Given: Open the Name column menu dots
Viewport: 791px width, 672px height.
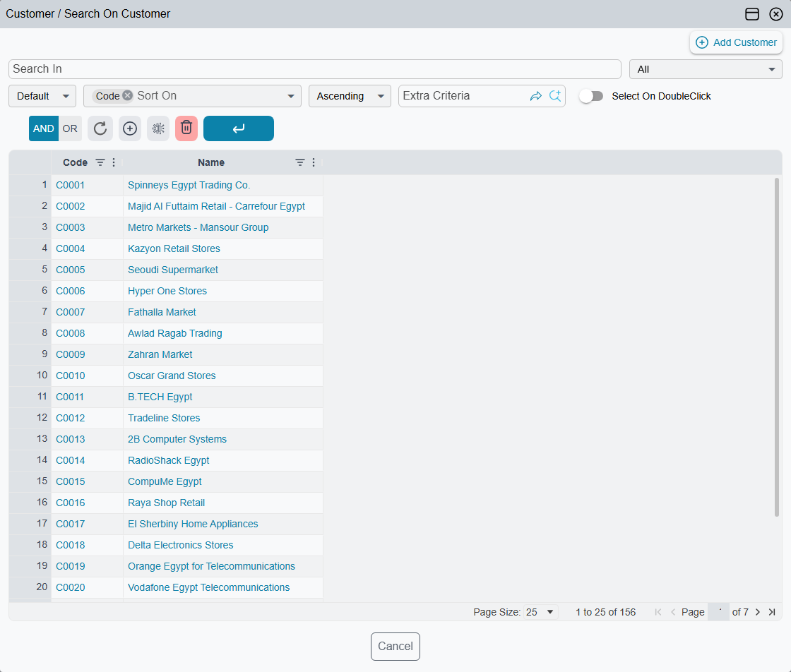Looking at the screenshot, I should (314, 162).
